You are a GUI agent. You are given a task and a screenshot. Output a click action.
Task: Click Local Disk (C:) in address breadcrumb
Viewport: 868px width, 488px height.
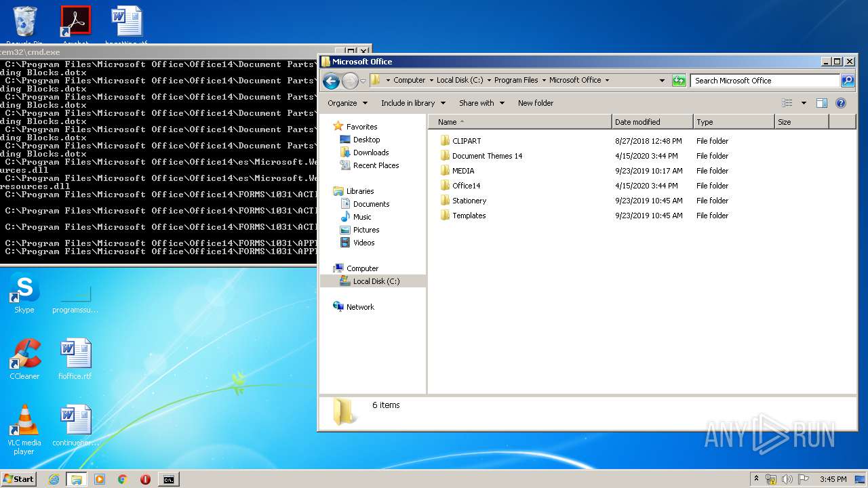pos(460,80)
